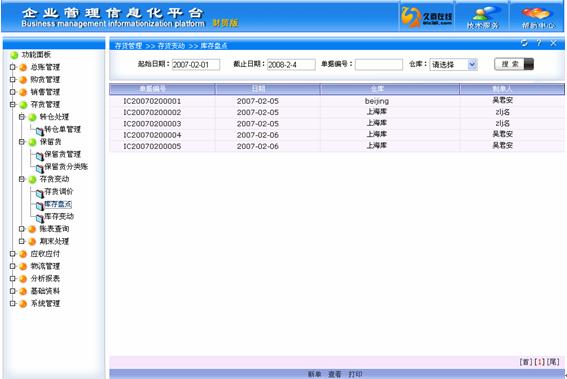Refresh the 库存盘点 panel via its refresh icon

point(524,43)
